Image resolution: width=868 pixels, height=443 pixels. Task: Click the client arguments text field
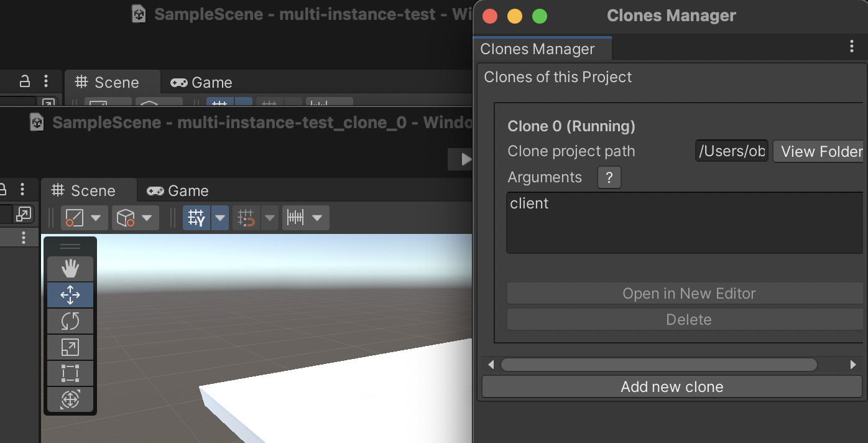pyautogui.click(x=684, y=223)
